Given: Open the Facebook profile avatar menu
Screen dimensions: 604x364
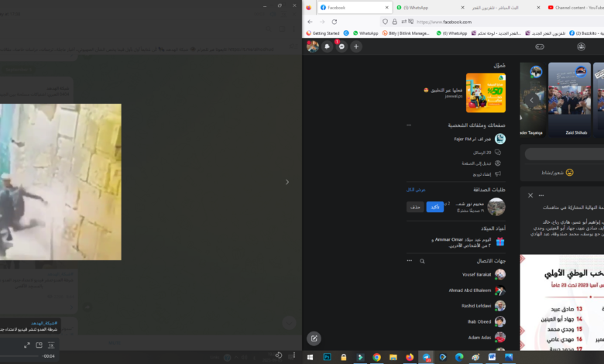Looking at the screenshot, I should pos(313,46).
